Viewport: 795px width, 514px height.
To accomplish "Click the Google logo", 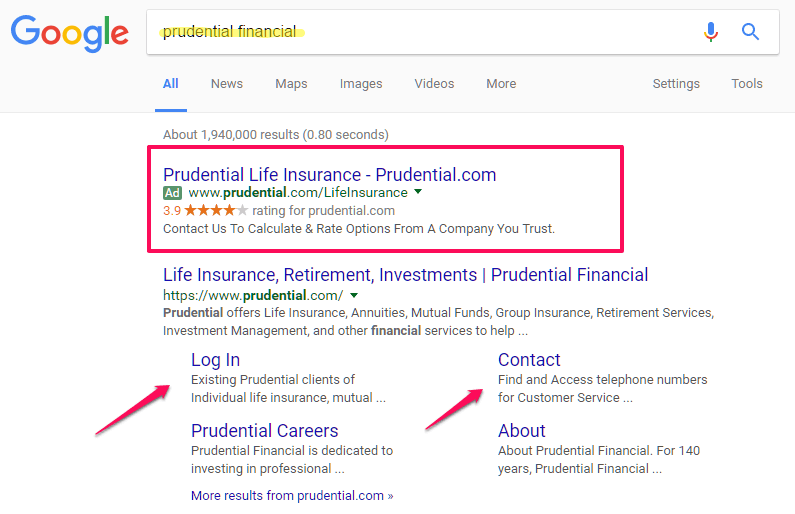I will pos(69,33).
